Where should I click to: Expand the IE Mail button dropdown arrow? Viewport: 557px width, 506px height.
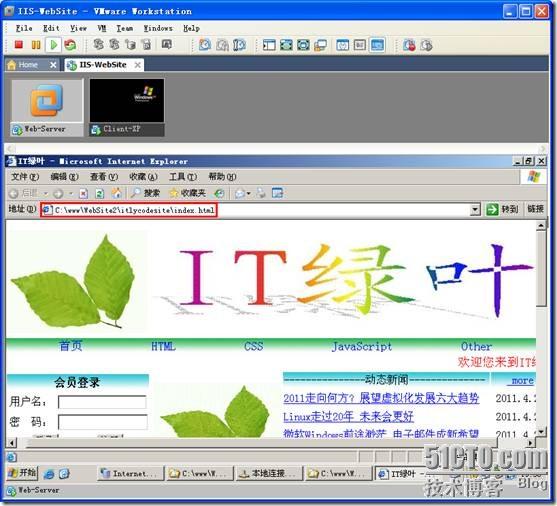(x=249, y=193)
